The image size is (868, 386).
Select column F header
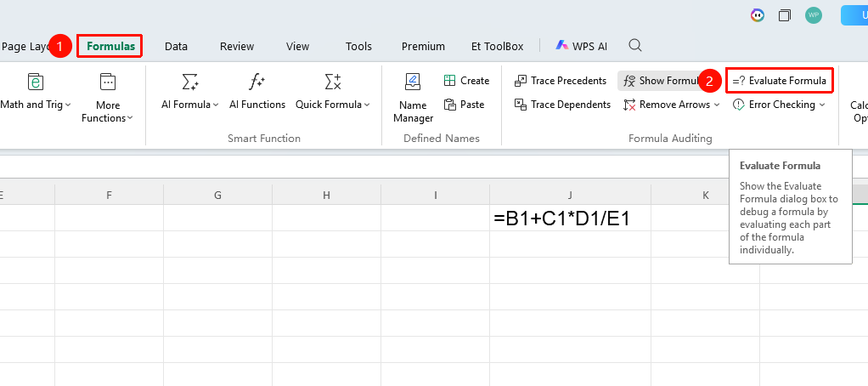point(109,195)
